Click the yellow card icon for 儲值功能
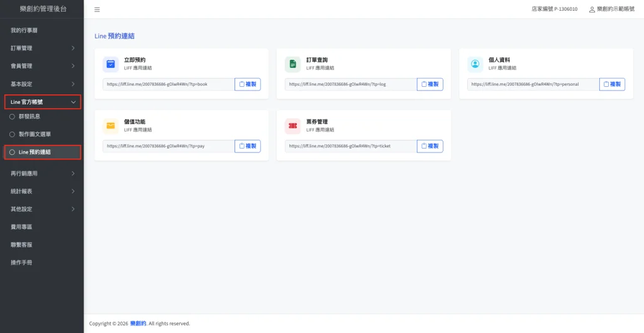The width and height of the screenshot is (644, 333). point(111,126)
